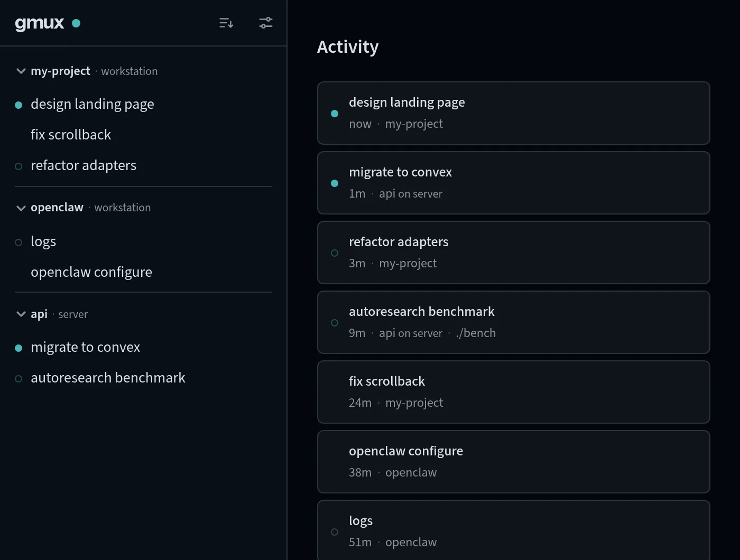Click 'workstation' label next to my-project
The height and width of the screenshot is (560, 740).
[129, 71]
